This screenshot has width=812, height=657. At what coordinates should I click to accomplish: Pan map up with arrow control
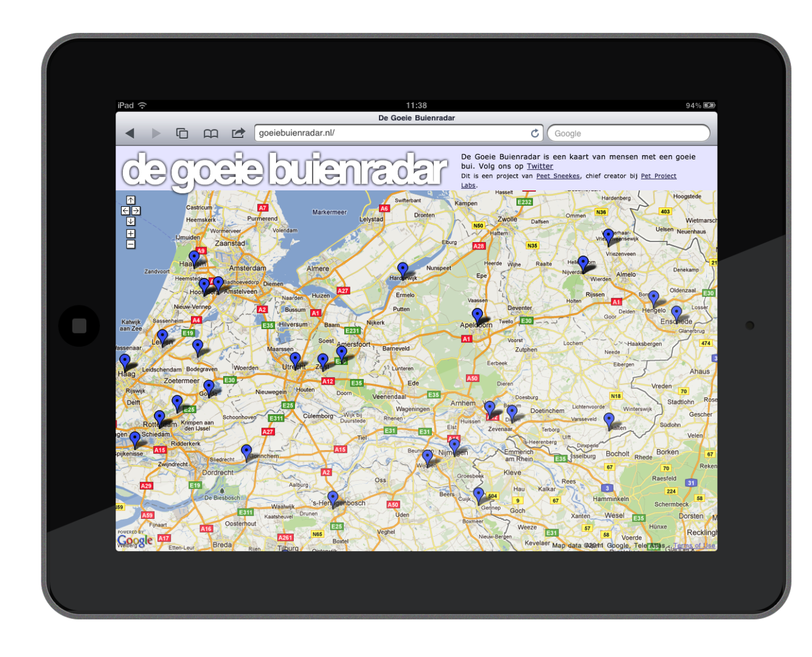tap(131, 200)
